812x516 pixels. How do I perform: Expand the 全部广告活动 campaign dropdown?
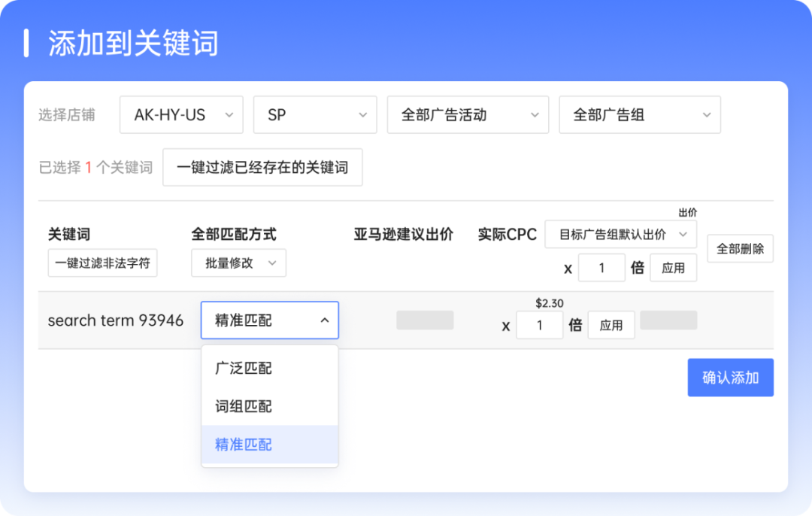[x=467, y=114]
